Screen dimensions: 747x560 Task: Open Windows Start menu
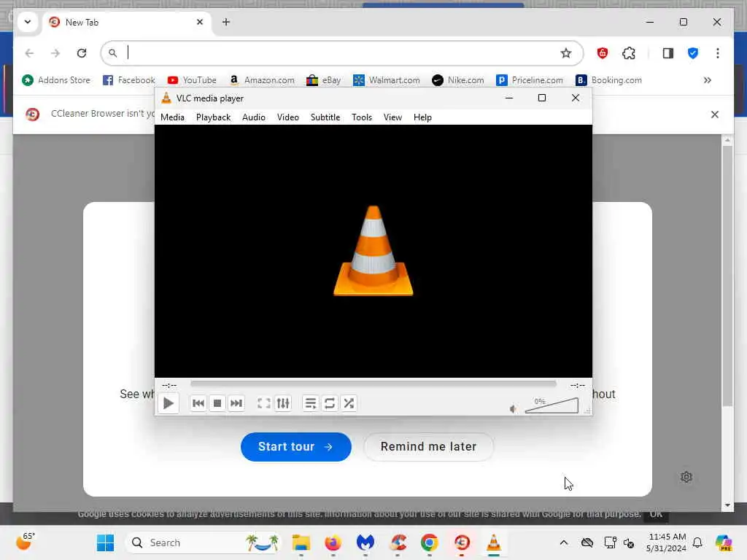tap(105, 542)
